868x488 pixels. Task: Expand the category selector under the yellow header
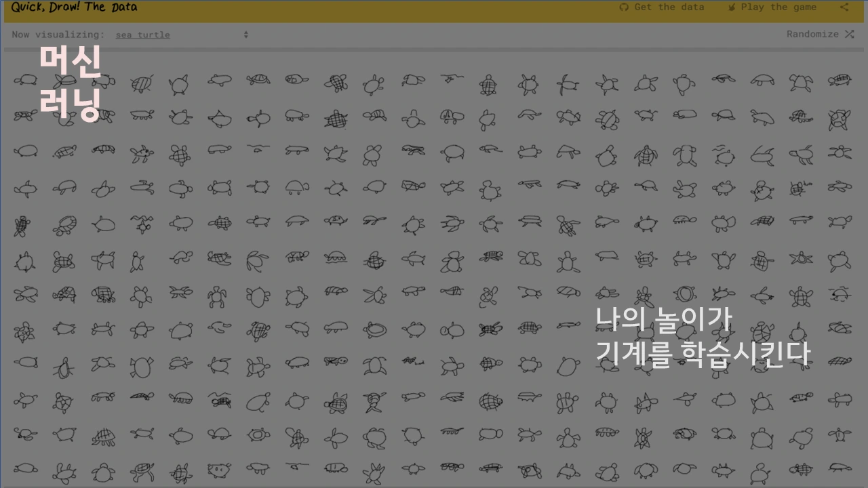(x=143, y=35)
